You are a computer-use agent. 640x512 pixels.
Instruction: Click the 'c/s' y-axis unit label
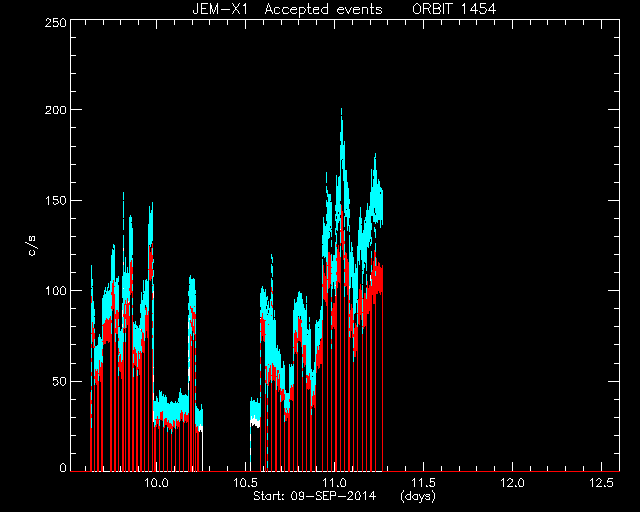31,246
